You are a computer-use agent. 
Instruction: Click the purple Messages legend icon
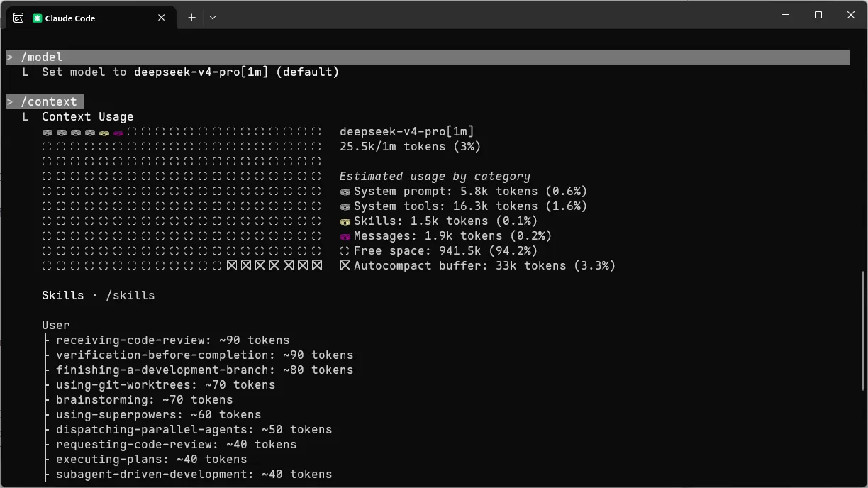[x=345, y=237]
